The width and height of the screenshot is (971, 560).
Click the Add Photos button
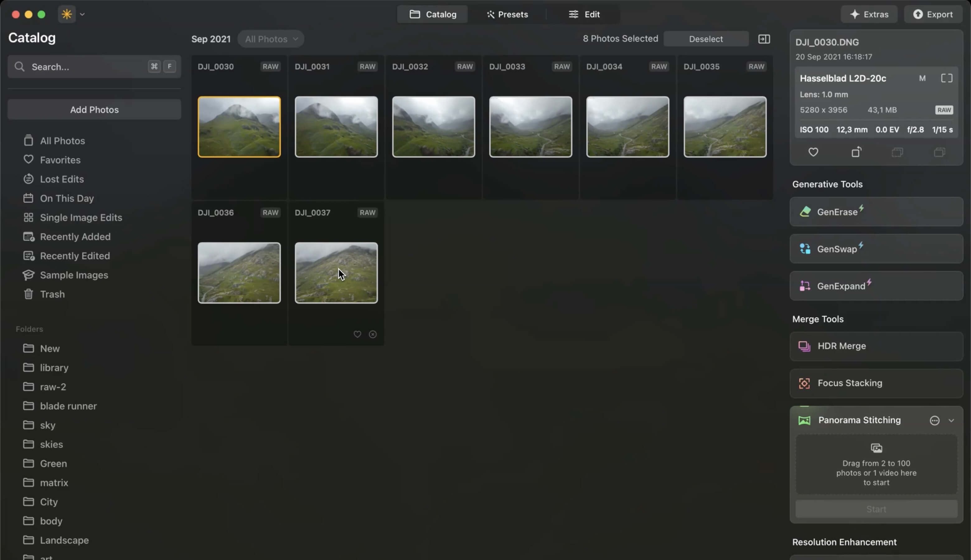[x=94, y=110]
